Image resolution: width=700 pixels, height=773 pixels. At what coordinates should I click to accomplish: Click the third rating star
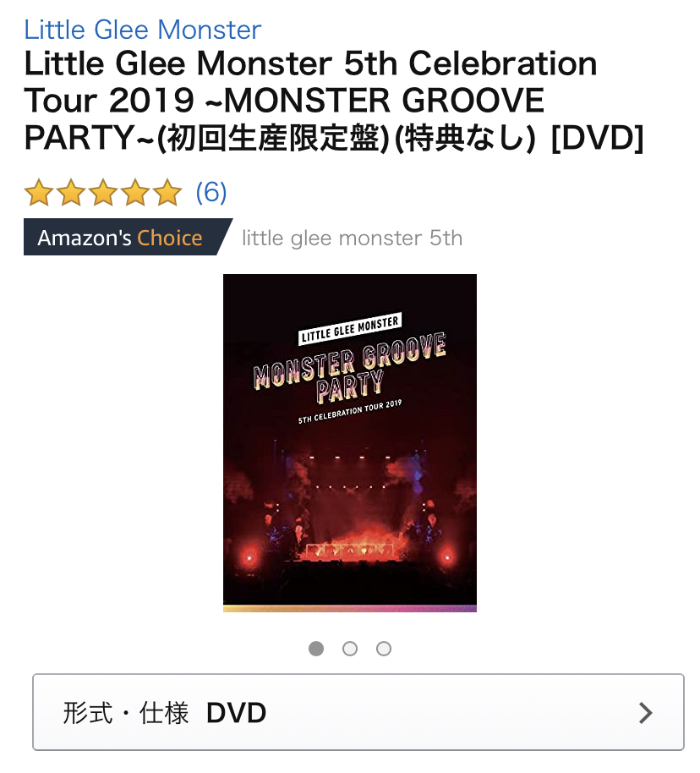103,192
